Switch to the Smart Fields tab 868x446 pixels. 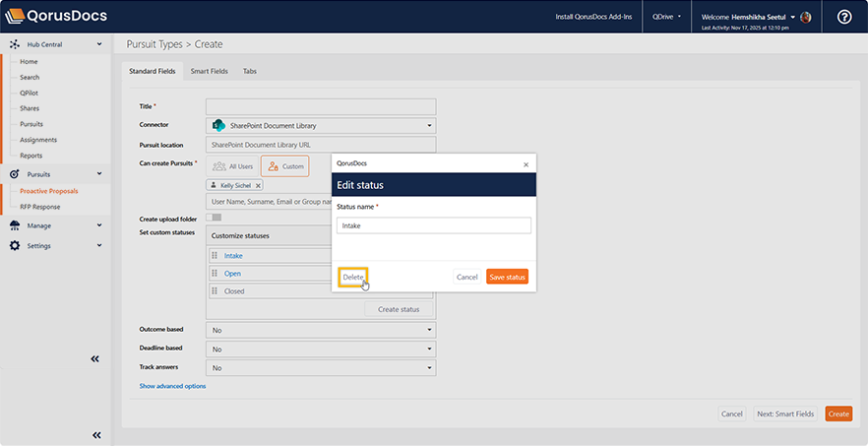click(209, 72)
